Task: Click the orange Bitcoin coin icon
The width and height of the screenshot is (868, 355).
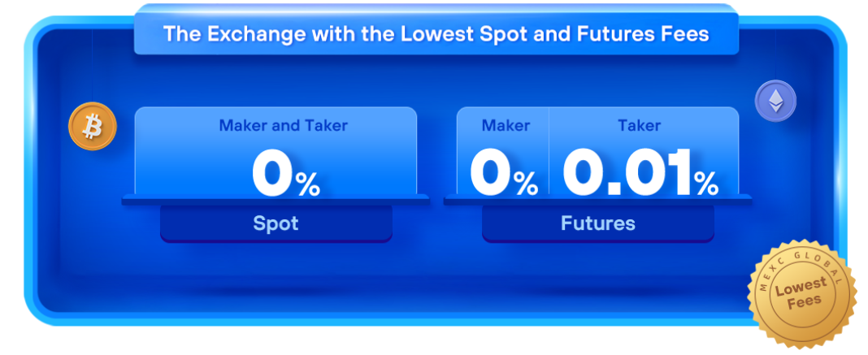Action: [93, 127]
